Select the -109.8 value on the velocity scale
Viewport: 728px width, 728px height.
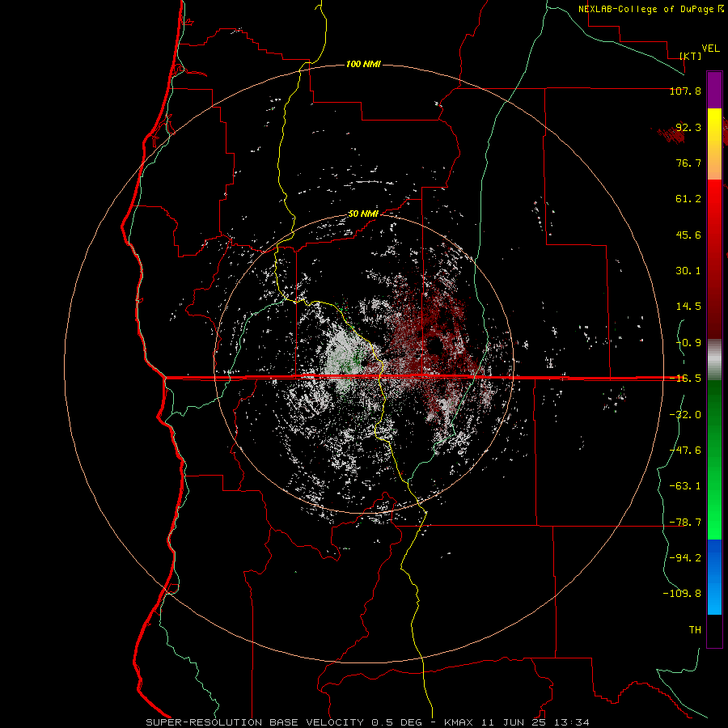(682, 594)
